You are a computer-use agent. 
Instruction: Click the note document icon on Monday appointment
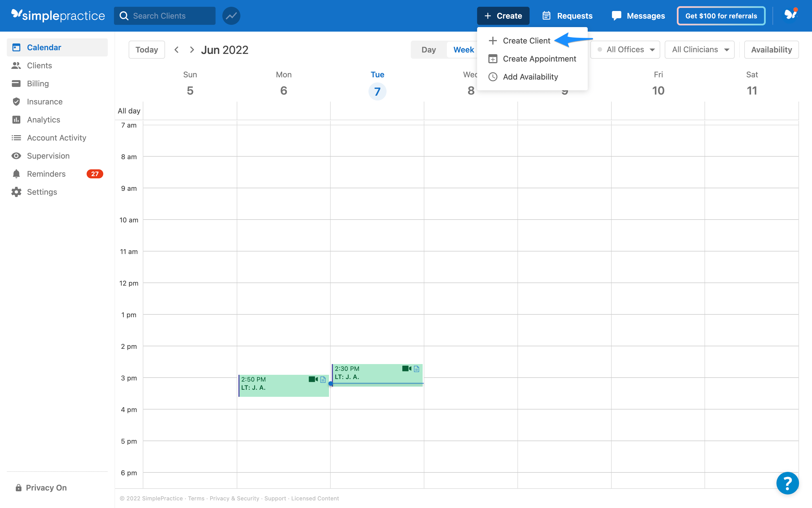[x=323, y=379]
